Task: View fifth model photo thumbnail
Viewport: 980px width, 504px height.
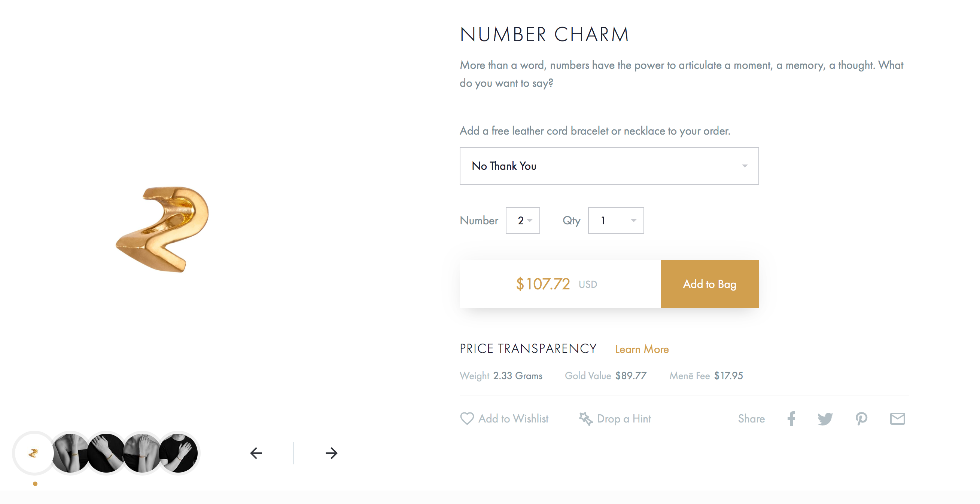Action: [178, 453]
